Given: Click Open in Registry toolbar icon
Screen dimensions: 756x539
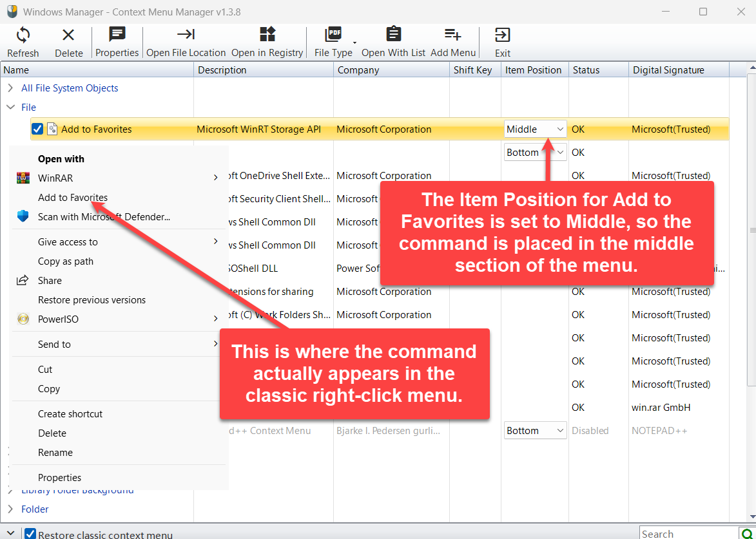Looking at the screenshot, I should (267, 34).
